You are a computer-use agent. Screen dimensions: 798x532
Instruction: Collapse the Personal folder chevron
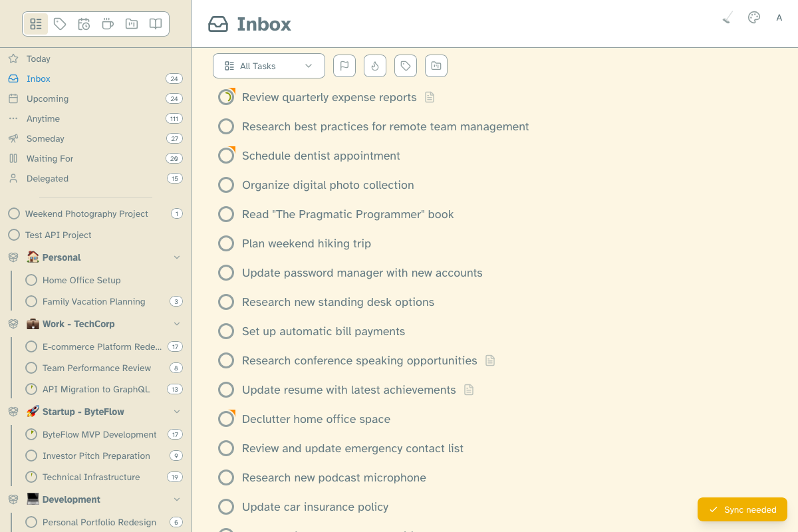pos(177,257)
